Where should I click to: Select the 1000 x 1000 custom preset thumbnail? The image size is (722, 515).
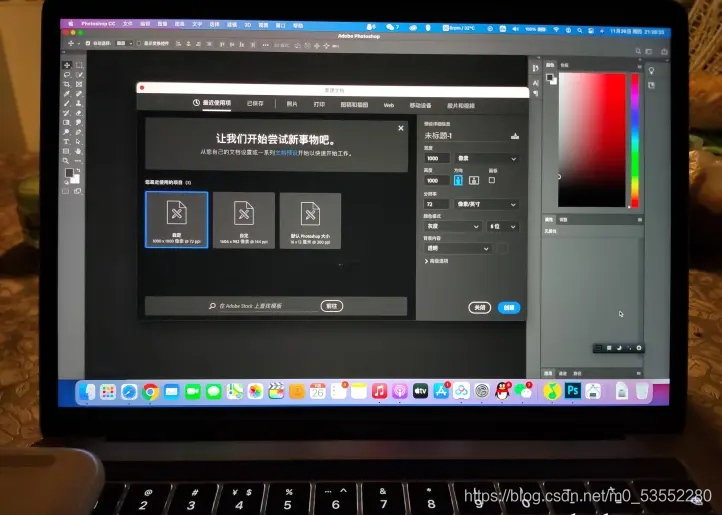pos(176,220)
